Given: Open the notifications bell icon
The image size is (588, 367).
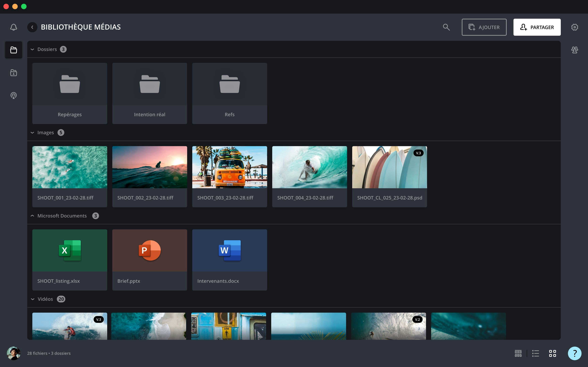Looking at the screenshot, I should 14,27.
